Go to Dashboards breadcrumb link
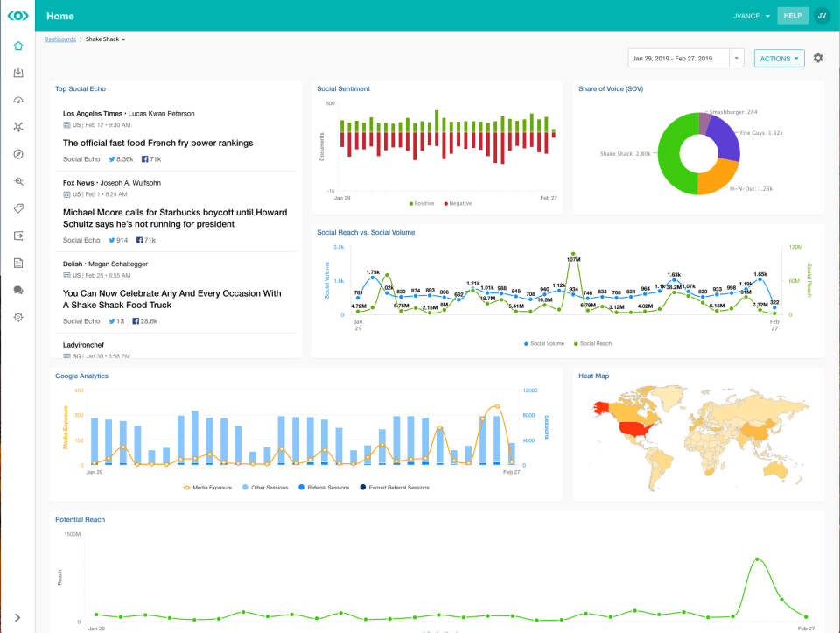The height and width of the screenshot is (633, 840). pyautogui.click(x=60, y=39)
